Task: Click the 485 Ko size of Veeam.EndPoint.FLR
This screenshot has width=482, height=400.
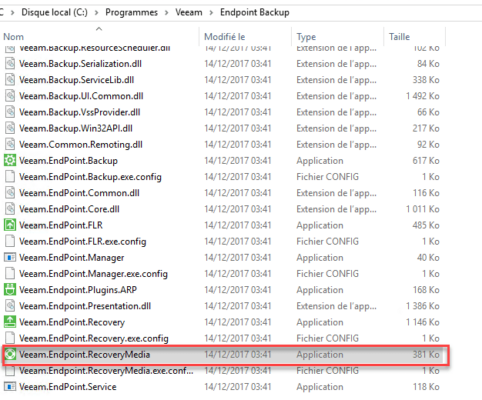Action: 426,225
